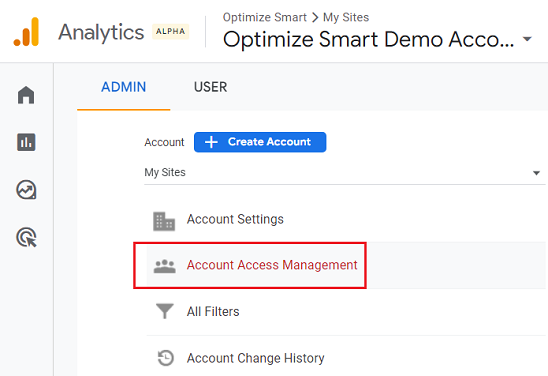Image resolution: width=548 pixels, height=376 pixels.
Task: Open the Explore trend icon in sidebar
Action: coord(26,190)
